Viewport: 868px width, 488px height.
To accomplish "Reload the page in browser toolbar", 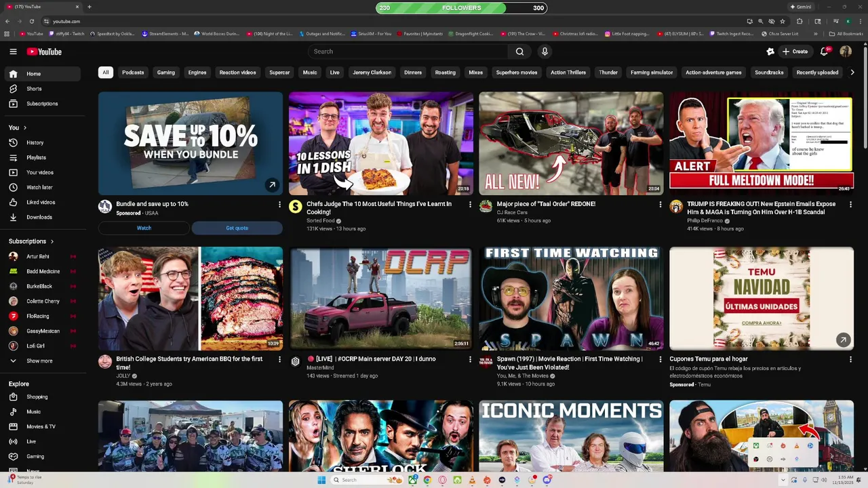I will point(31,21).
